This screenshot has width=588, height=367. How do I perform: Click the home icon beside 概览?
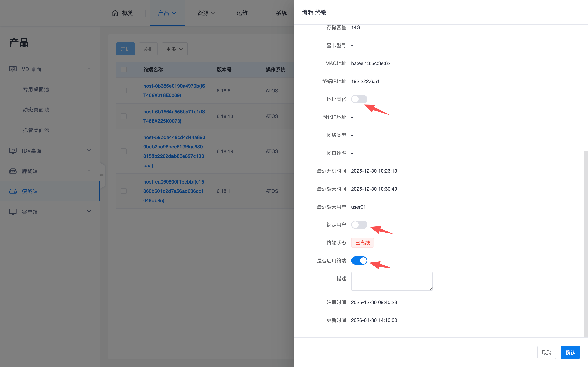point(115,13)
